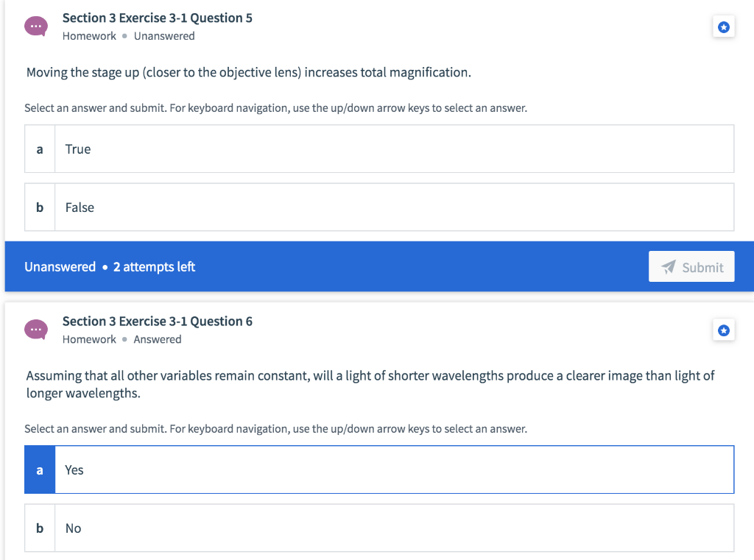Open discussion bubble for Question 5

(x=35, y=26)
